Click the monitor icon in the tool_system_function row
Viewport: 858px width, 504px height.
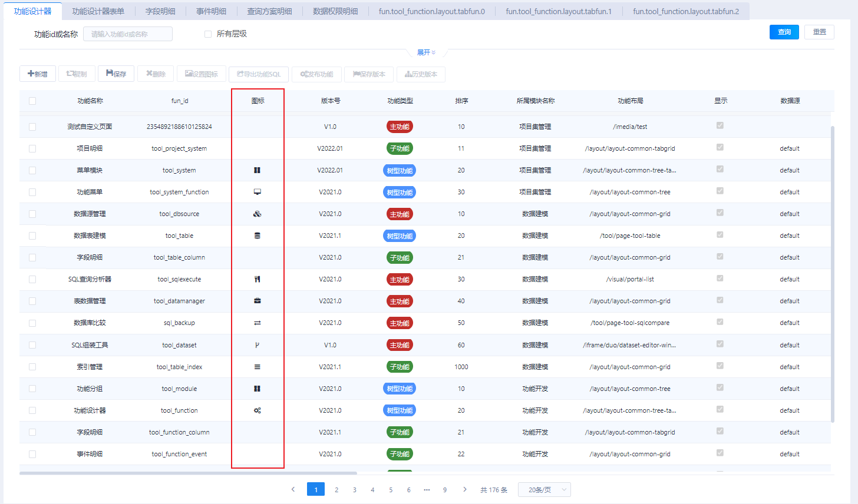pos(257,192)
